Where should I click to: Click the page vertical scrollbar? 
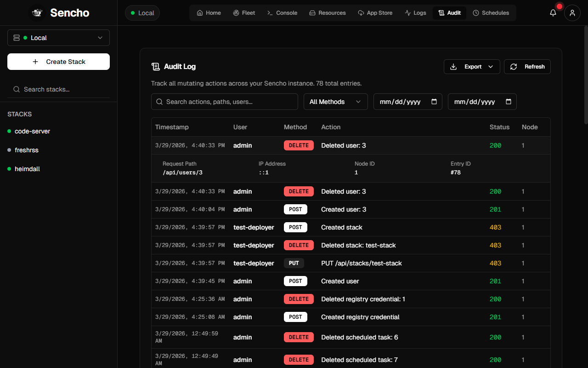tap(586, 76)
